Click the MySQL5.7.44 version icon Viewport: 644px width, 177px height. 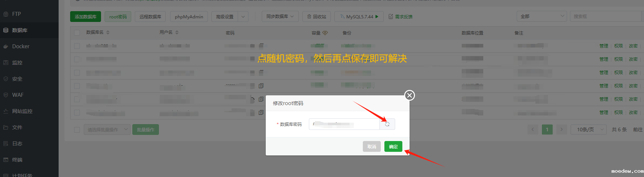342,17
